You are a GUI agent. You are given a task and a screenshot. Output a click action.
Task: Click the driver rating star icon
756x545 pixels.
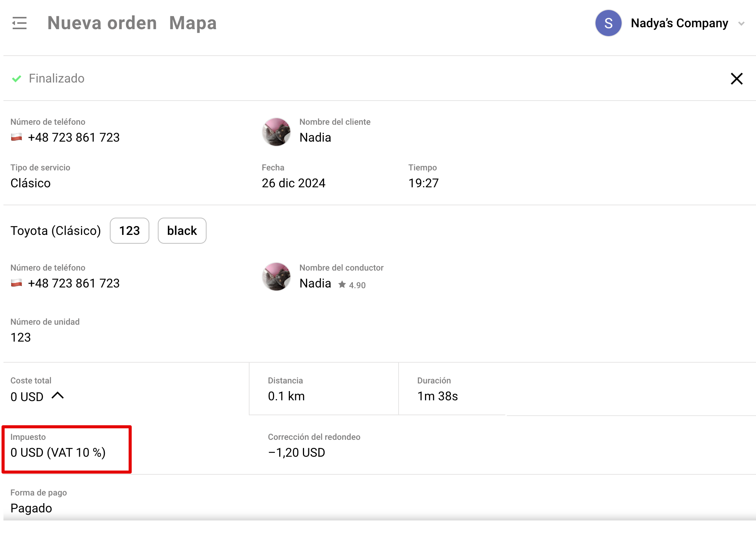click(342, 284)
